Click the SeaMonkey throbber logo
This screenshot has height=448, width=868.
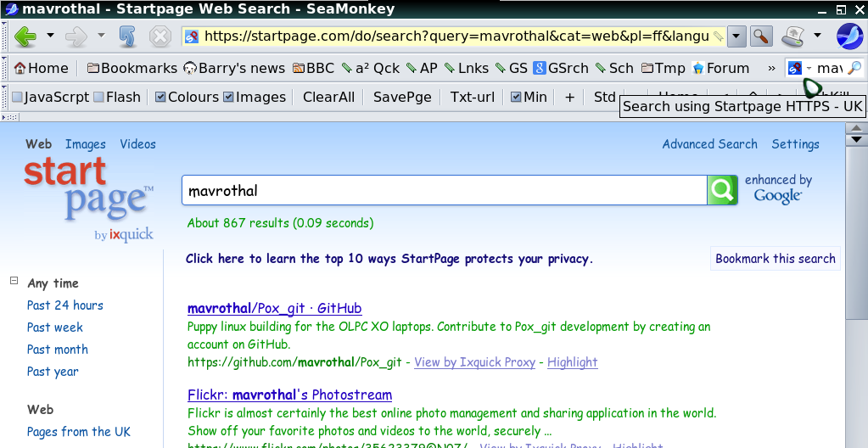(x=849, y=36)
